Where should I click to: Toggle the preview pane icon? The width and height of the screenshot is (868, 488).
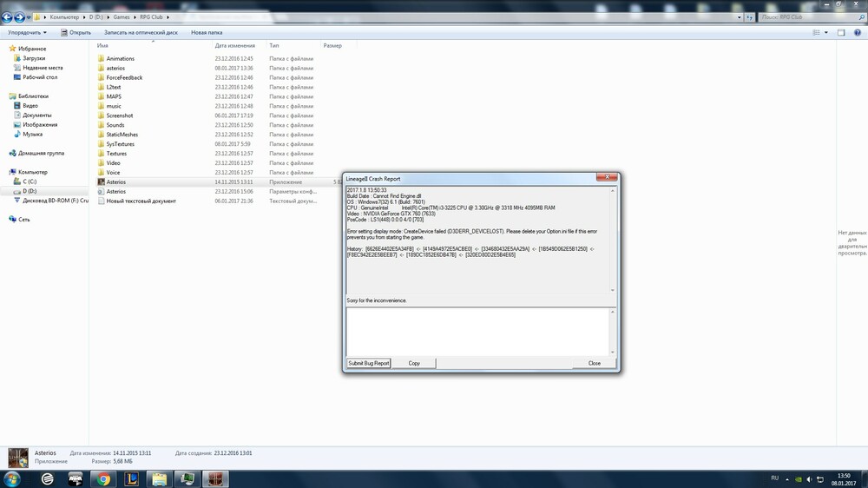[841, 33]
